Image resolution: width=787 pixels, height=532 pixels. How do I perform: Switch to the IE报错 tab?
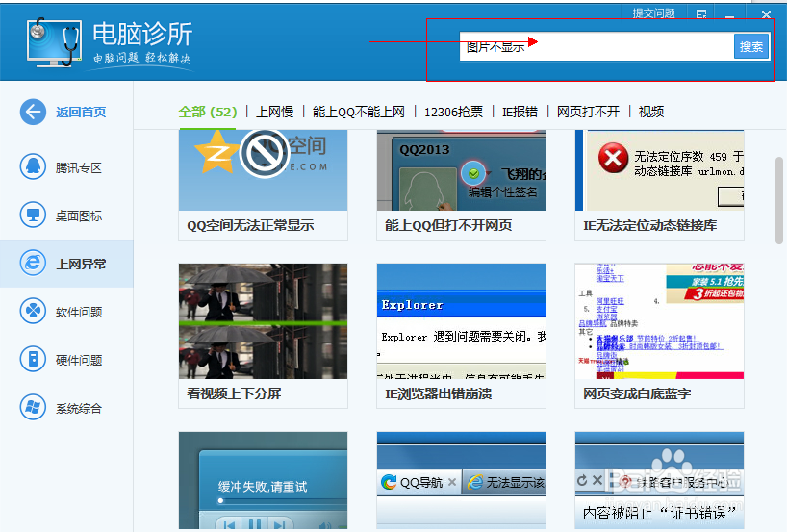pos(520,112)
